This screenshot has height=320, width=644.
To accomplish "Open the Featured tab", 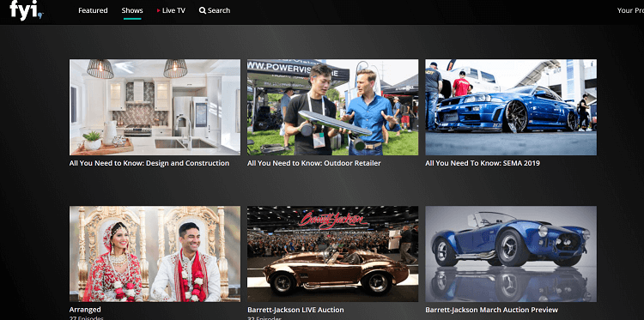I will 93,10.
